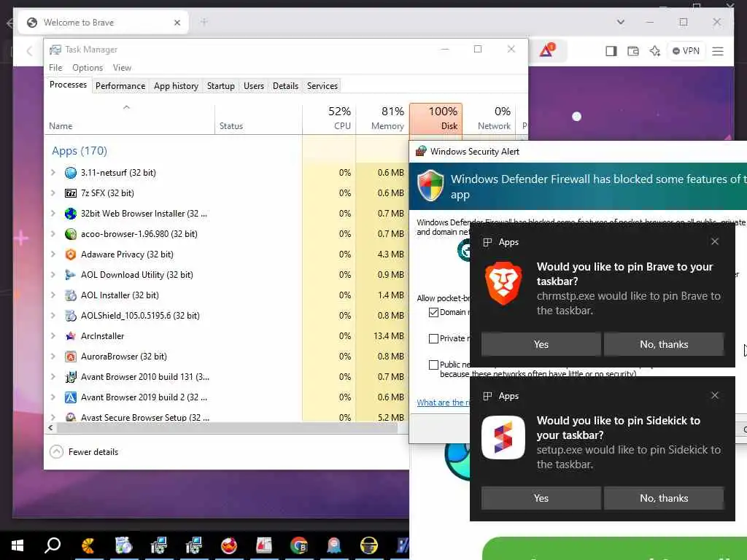Switch to the Startup tab
This screenshot has width=747, height=560.
pyautogui.click(x=220, y=86)
